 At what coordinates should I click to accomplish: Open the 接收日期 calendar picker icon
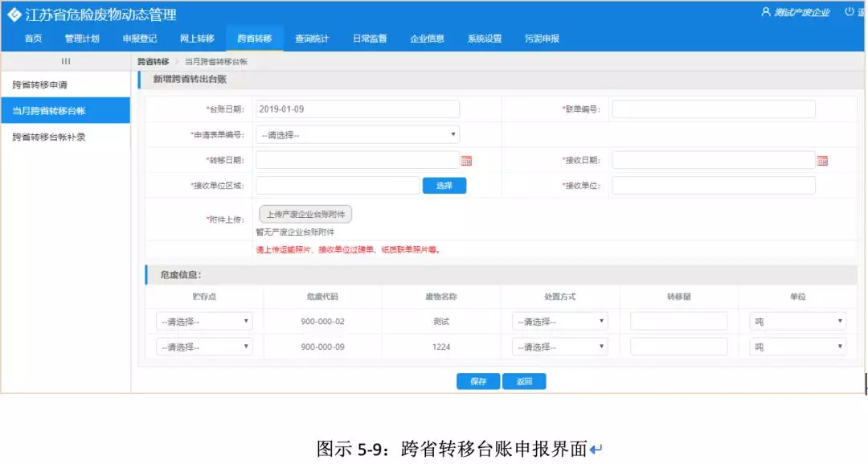(822, 161)
